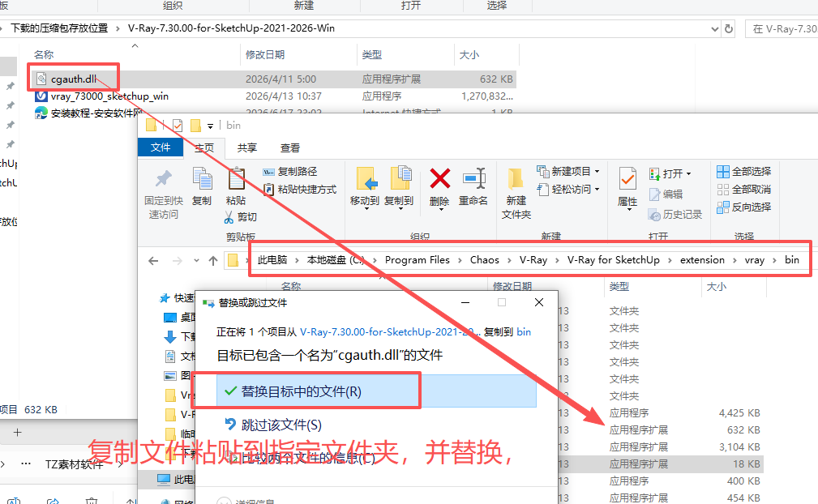818x504 pixels.
Task: Click Program Files in the address path
Action: tap(417, 259)
